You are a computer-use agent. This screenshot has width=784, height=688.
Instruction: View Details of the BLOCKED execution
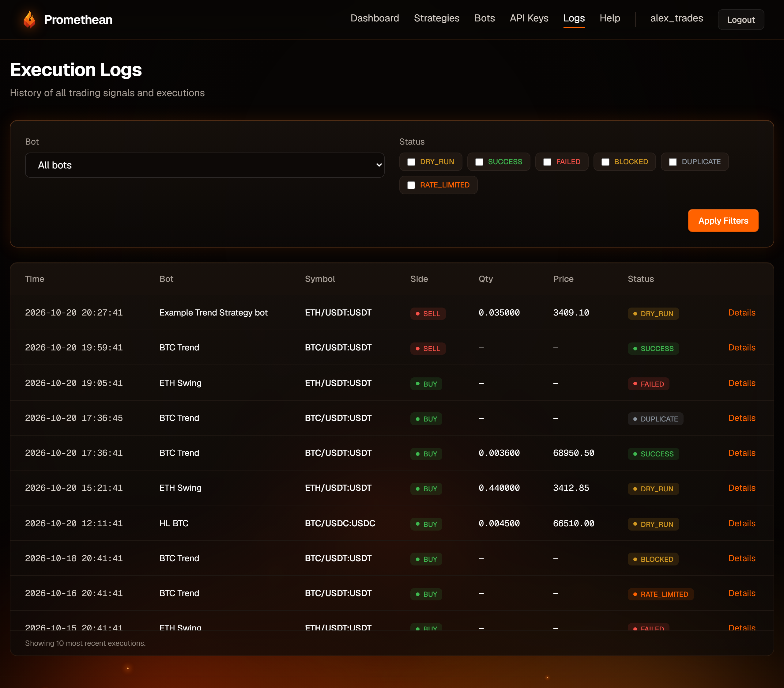coord(742,558)
